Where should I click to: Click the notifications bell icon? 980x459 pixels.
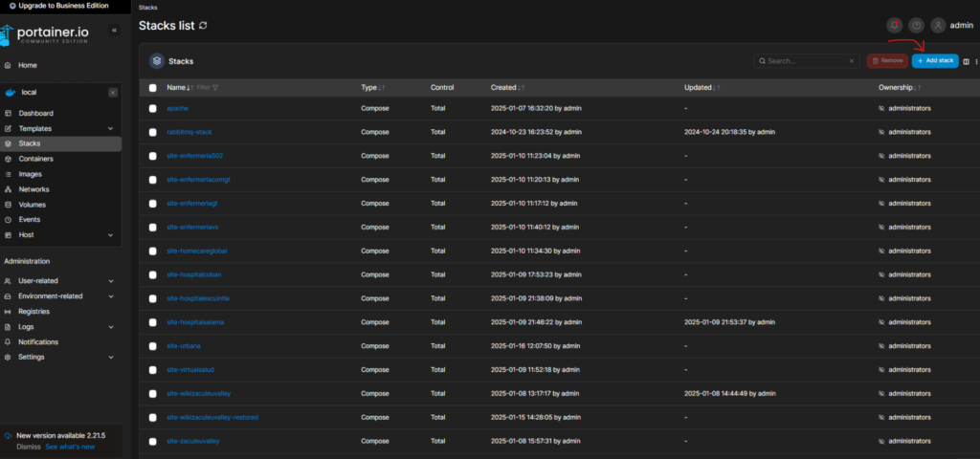coord(894,26)
